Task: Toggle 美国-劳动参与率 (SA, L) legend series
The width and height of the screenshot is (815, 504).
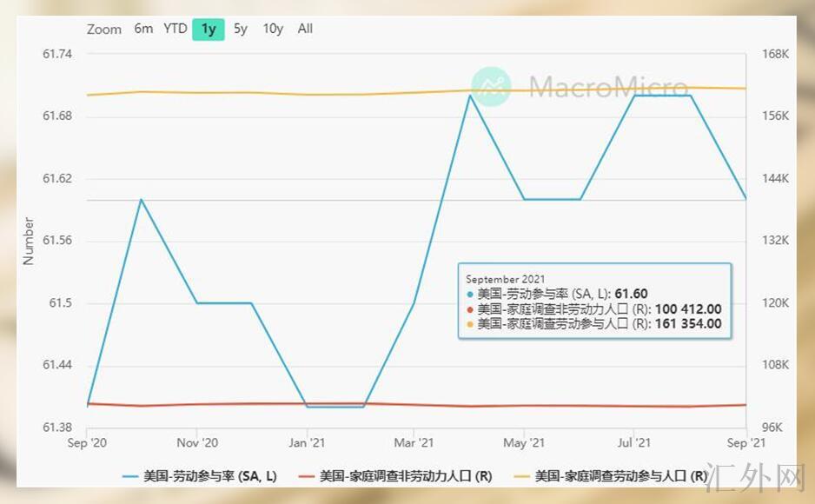Action: (200, 476)
